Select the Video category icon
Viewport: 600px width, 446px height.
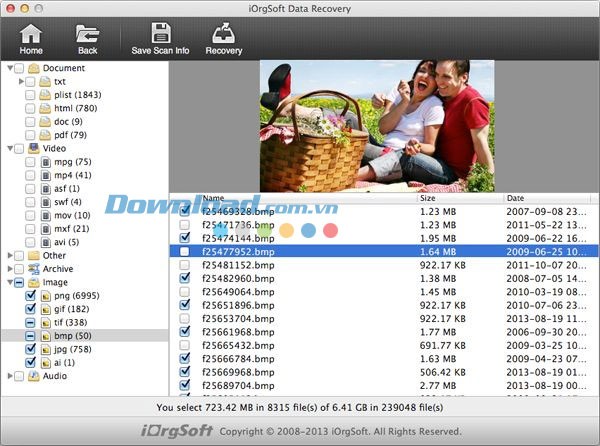(x=34, y=148)
